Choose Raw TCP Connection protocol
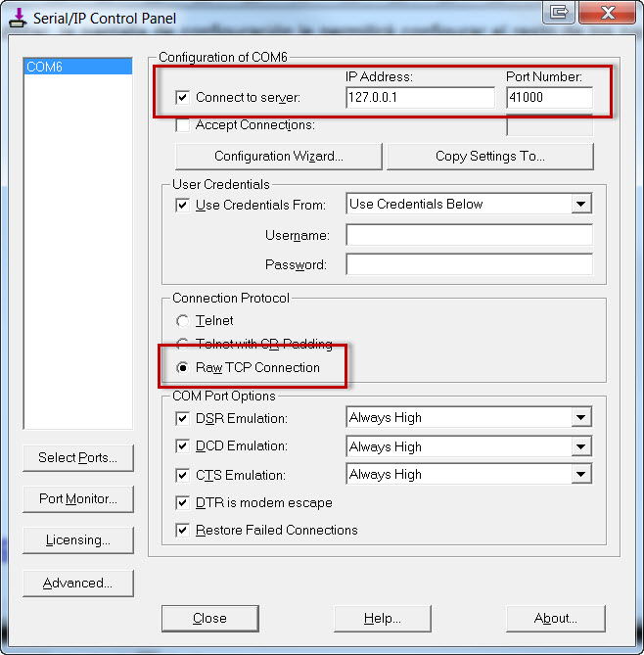 tap(183, 367)
